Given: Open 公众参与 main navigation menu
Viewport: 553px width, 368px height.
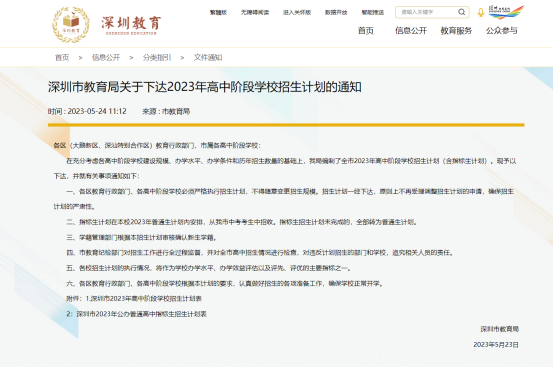Looking at the screenshot, I should pos(502,31).
